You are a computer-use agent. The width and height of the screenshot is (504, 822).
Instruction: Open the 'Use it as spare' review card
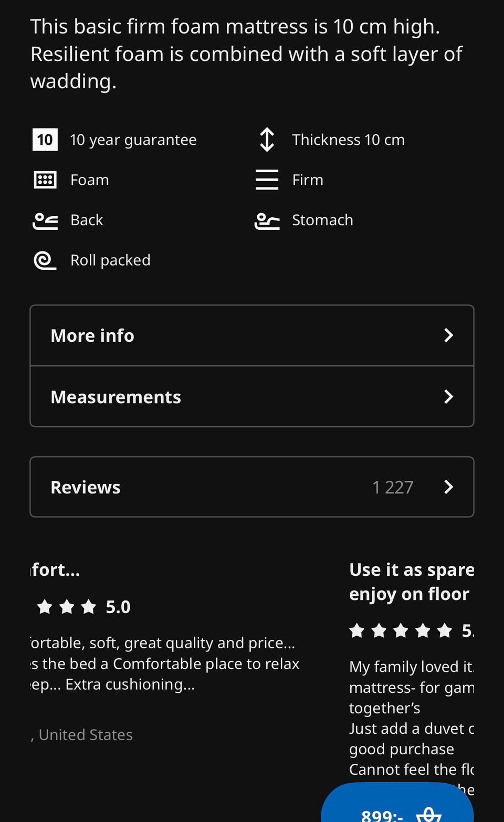[411, 582]
